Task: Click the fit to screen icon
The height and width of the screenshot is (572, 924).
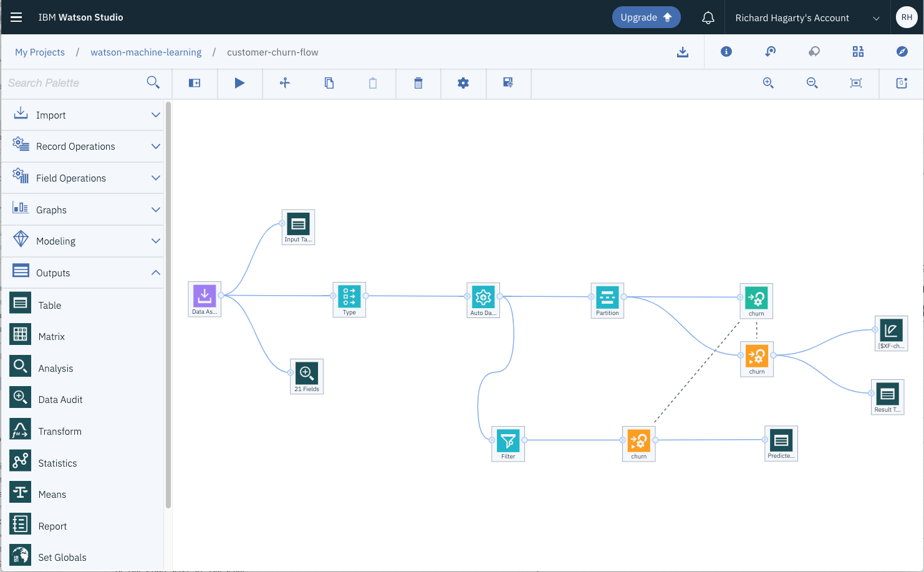Action: [856, 83]
